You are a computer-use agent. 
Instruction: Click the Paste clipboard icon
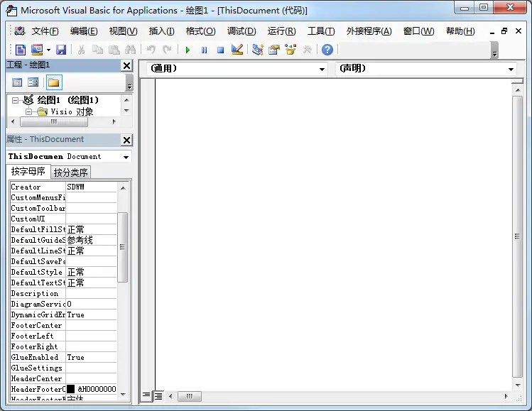click(114, 50)
